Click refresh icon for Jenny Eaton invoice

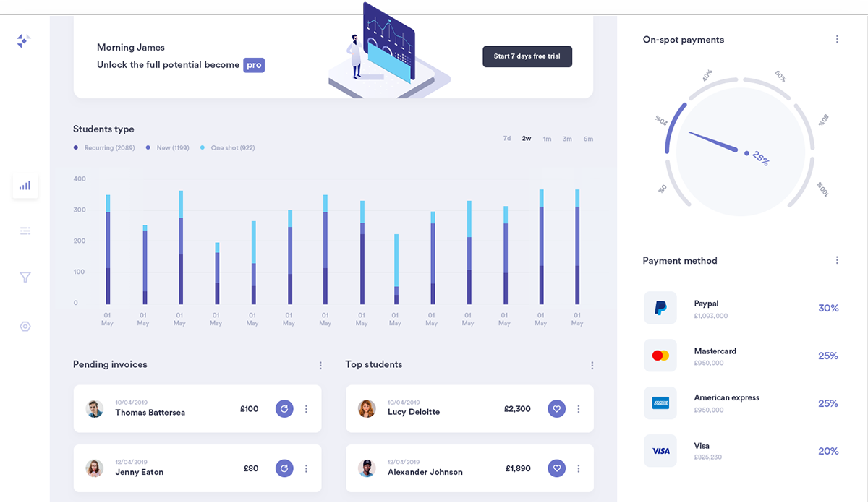tap(284, 468)
